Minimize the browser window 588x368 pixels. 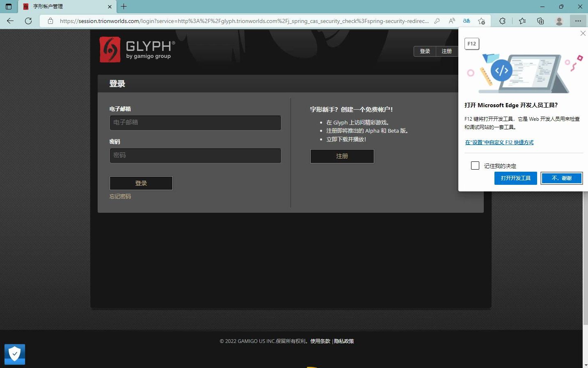tap(542, 7)
